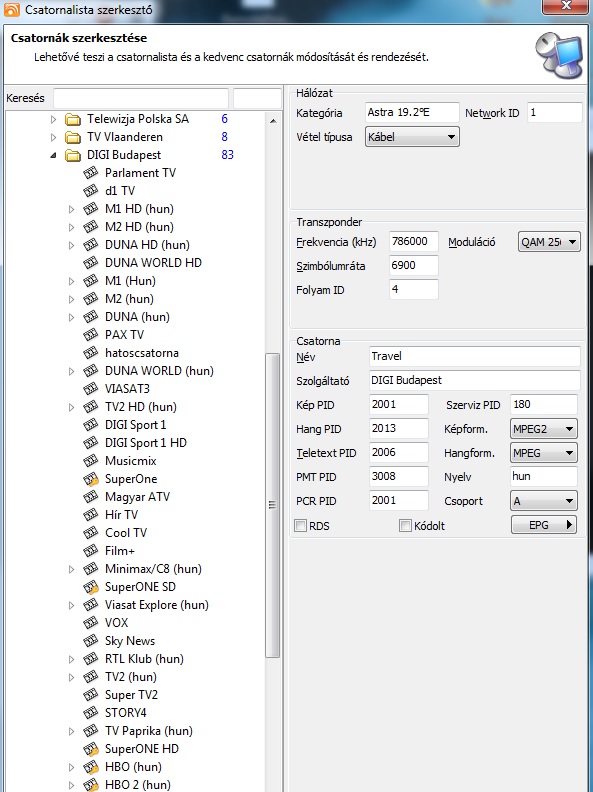The width and height of the screenshot is (593, 792).
Task: Click the Sky News channel icon
Action: pyautogui.click(x=90, y=641)
